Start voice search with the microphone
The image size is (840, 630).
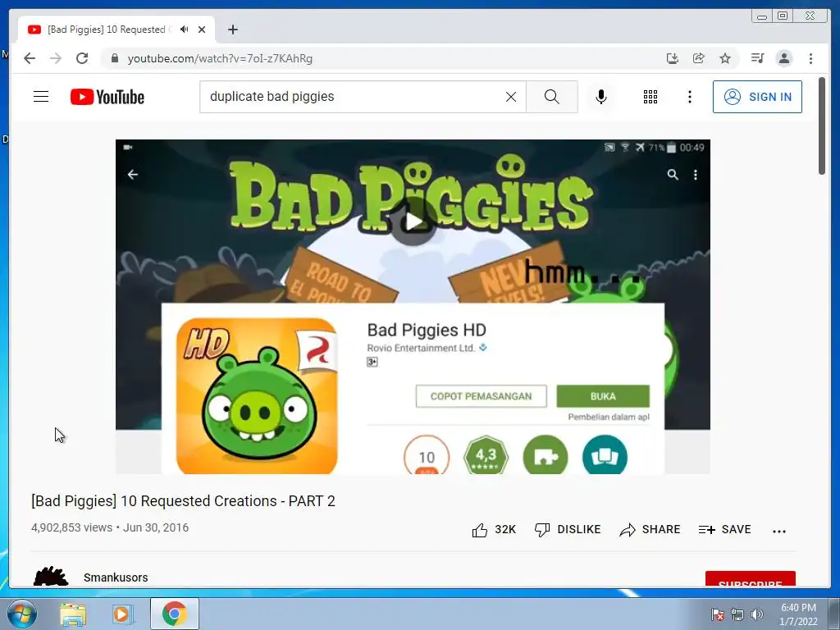[x=601, y=97]
